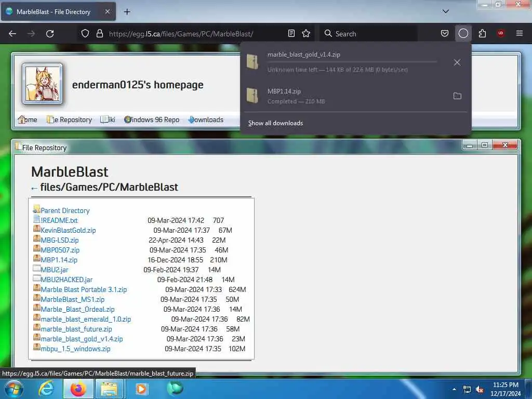This screenshot has height=399, width=532.
Task: Show site security padlock info
Action: (99, 33)
